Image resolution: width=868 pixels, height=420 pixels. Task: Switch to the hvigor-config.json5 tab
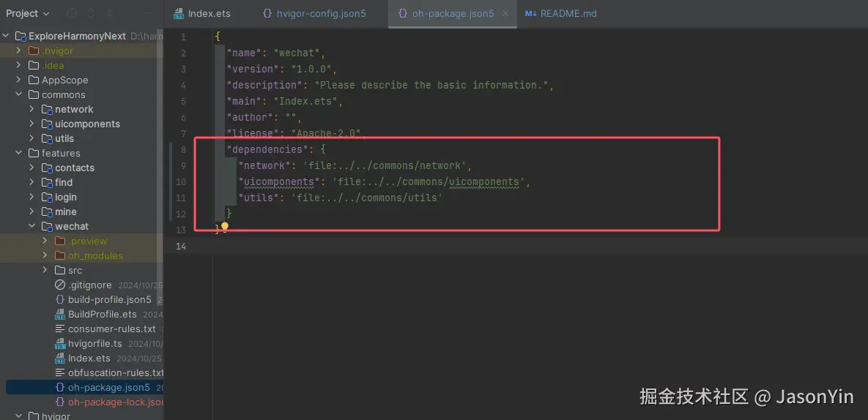click(x=314, y=13)
